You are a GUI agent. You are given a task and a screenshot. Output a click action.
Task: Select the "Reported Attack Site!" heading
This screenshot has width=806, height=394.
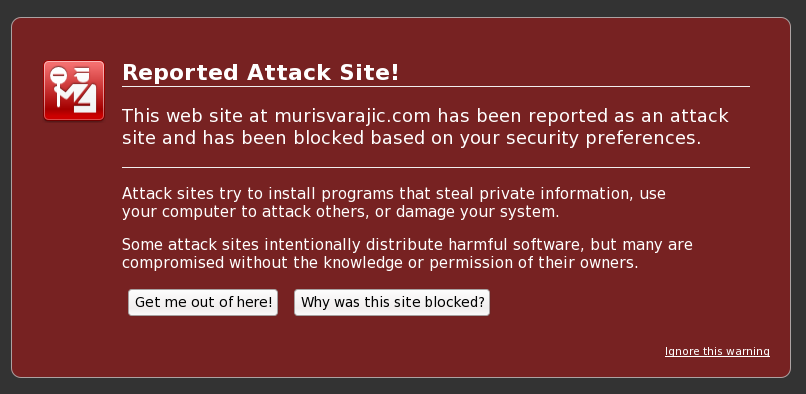pos(261,73)
